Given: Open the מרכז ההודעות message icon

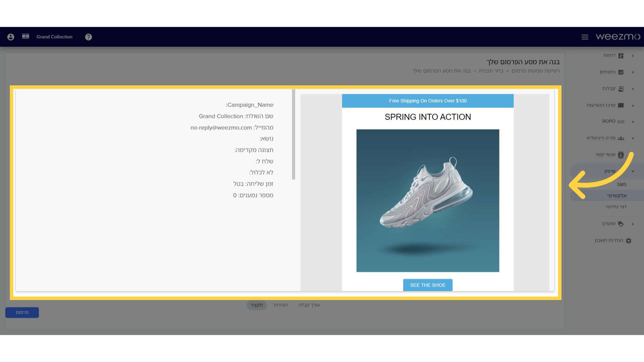Looking at the screenshot, I should 621,105.
